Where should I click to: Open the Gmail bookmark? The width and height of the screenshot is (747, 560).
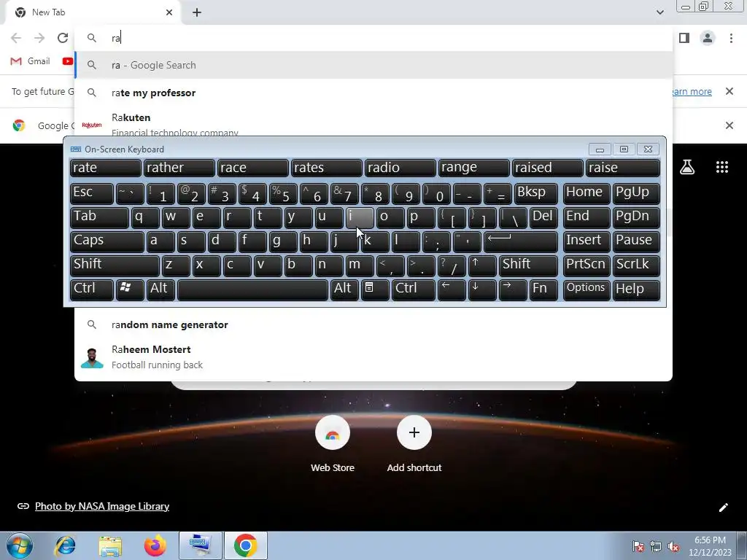tap(30, 61)
